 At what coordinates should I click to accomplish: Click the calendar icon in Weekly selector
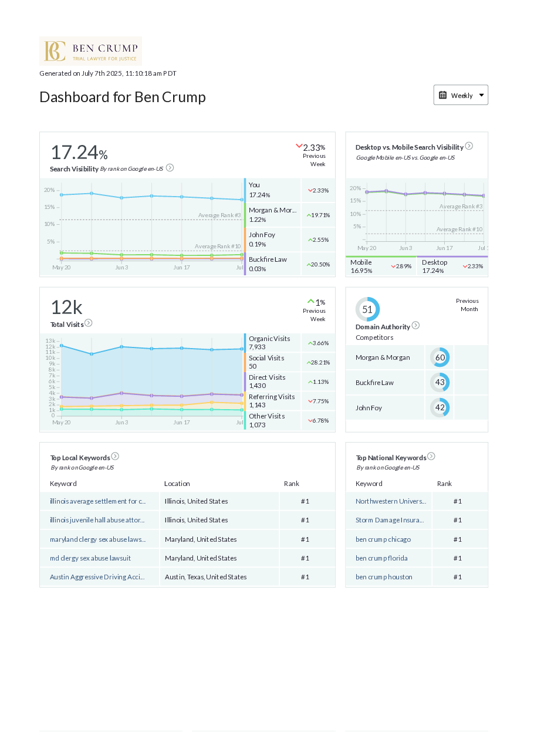(x=443, y=95)
